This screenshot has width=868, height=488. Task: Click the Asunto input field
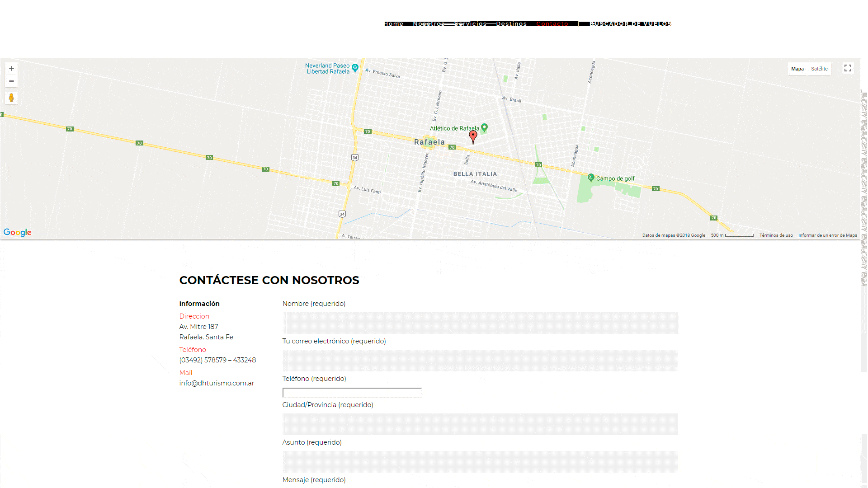coord(480,461)
